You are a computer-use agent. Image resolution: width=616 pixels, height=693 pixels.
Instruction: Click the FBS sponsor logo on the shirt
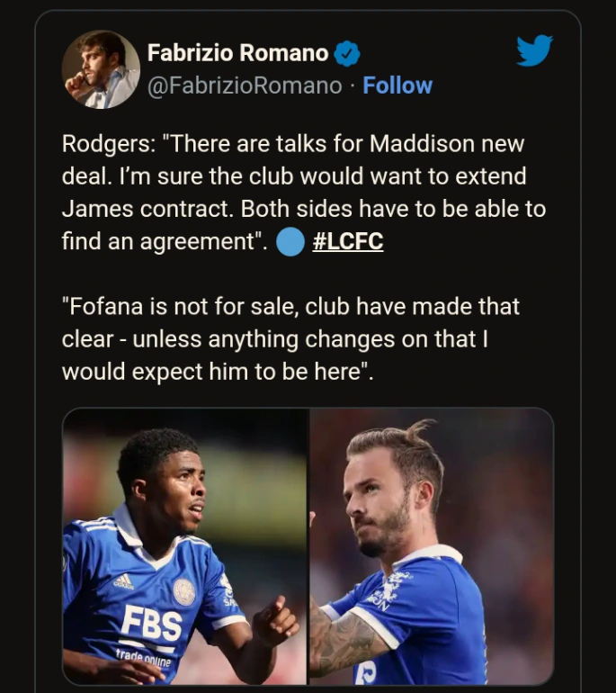(152, 623)
